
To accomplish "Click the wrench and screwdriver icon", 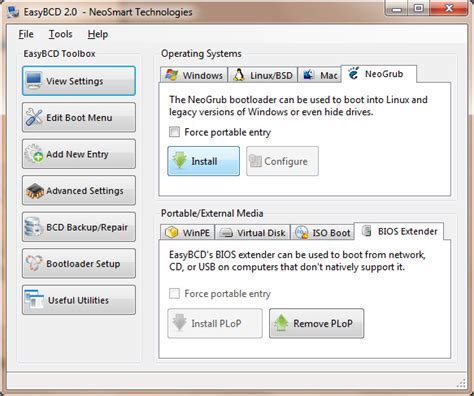I will click(34, 117).
